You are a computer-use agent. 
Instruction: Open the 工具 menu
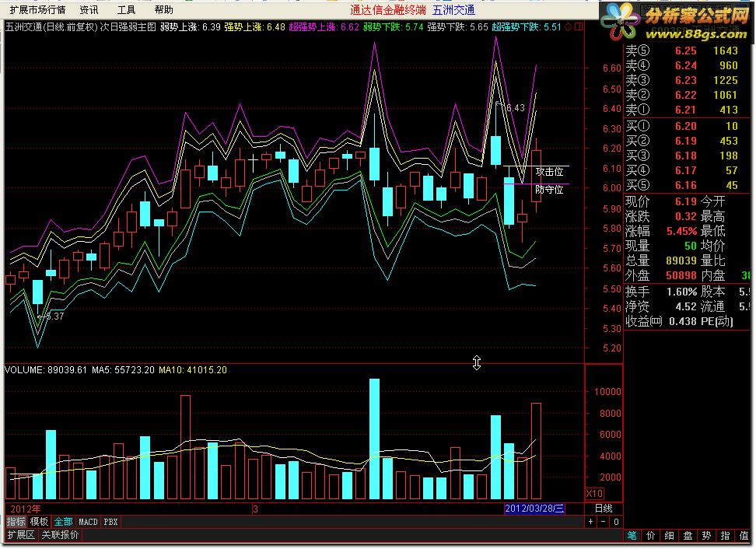[126, 9]
